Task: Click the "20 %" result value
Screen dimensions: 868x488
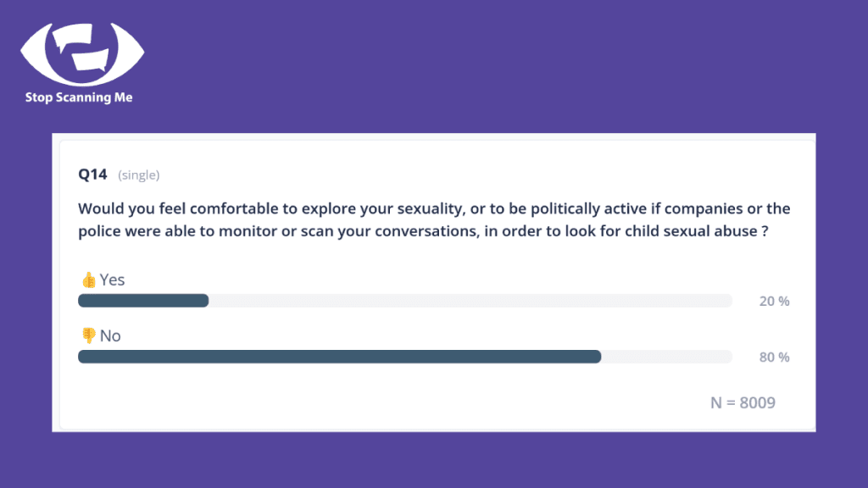Action: click(774, 302)
